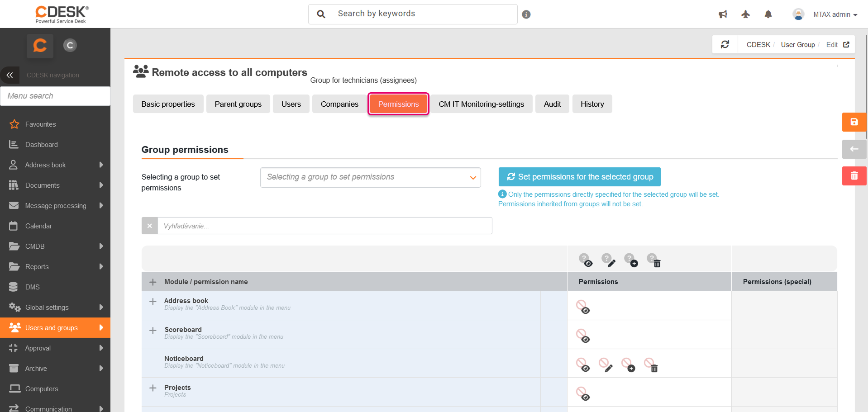Toggle edit permission for Noticeboard
This screenshot has width=868, height=412.
[606, 365]
